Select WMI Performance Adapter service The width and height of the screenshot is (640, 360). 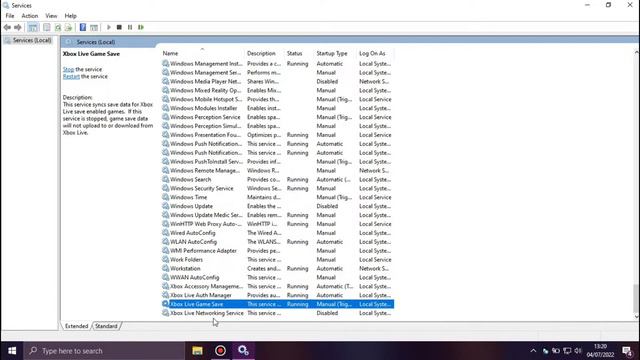click(278, 251)
